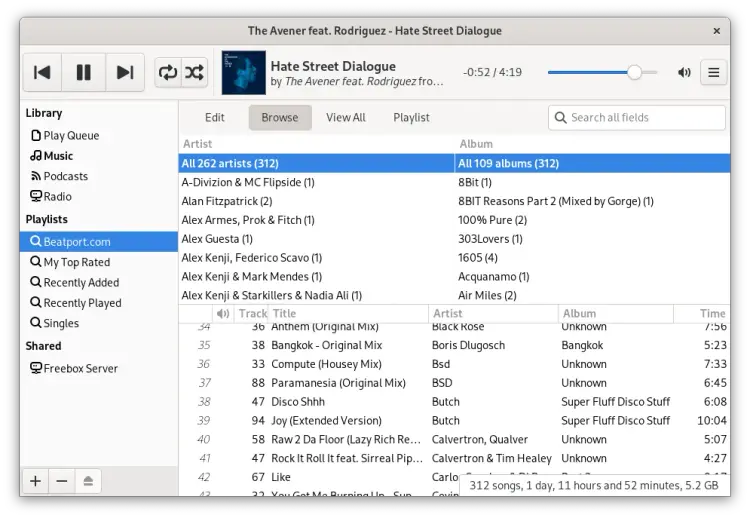
Task: Click the View All button
Action: click(346, 117)
